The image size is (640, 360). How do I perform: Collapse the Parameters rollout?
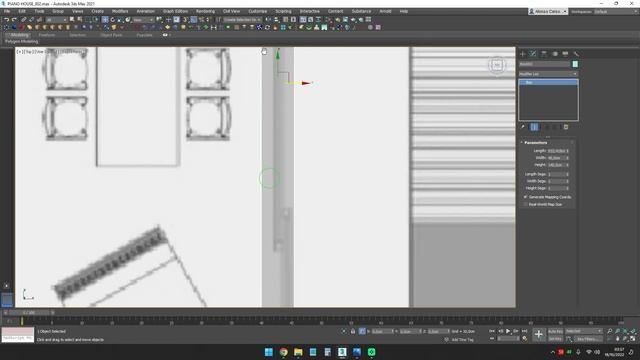point(536,143)
